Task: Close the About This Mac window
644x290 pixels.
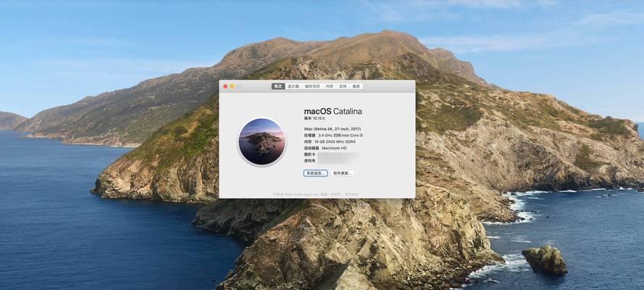Action: click(225, 86)
